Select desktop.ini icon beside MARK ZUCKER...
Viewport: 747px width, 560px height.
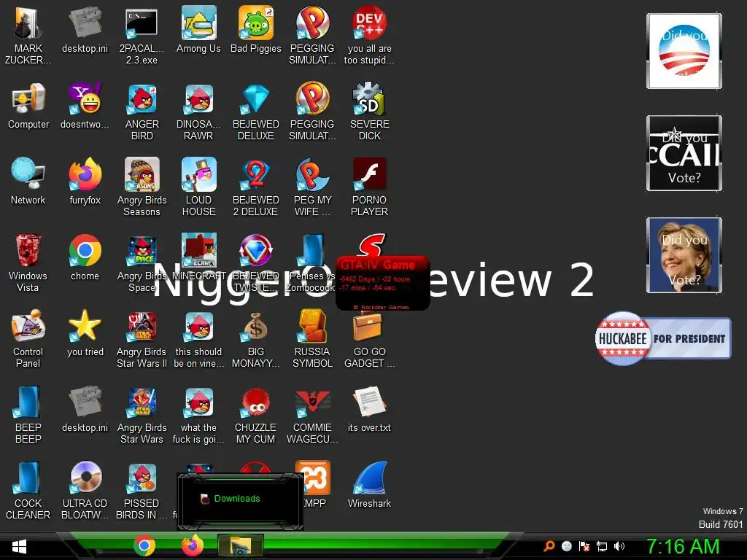tap(85, 29)
